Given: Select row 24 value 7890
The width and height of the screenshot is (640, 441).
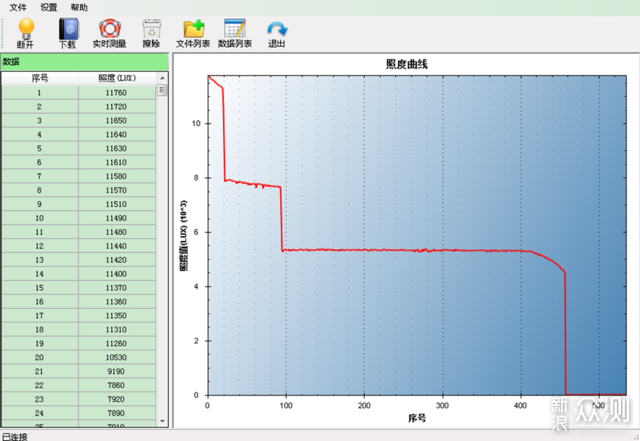Looking at the screenshot, I should [116, 413].
